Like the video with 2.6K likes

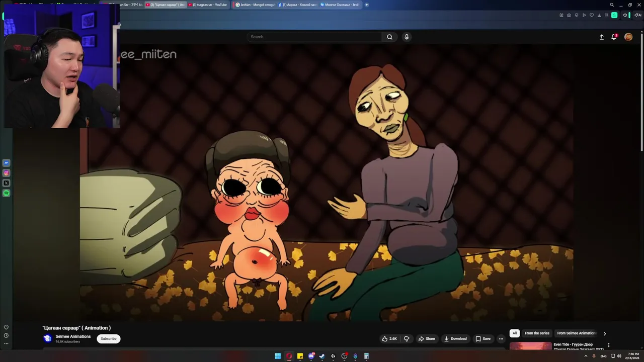(x=389, y=338)
